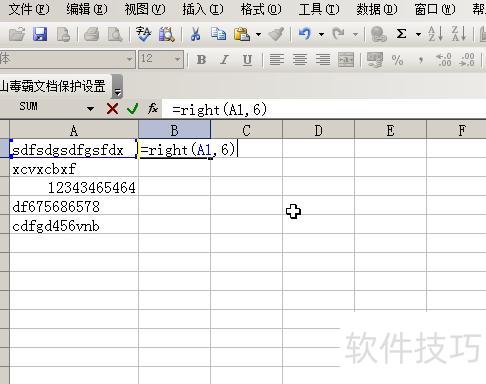Click cell containing 12343465464
The image size is (486, 384).
[74, 187]
